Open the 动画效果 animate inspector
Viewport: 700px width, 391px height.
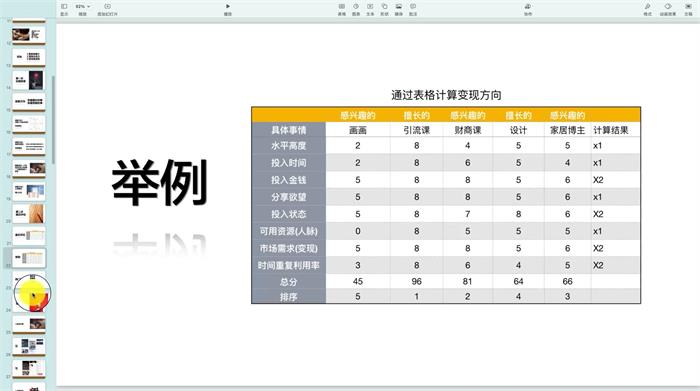point(668,7)
